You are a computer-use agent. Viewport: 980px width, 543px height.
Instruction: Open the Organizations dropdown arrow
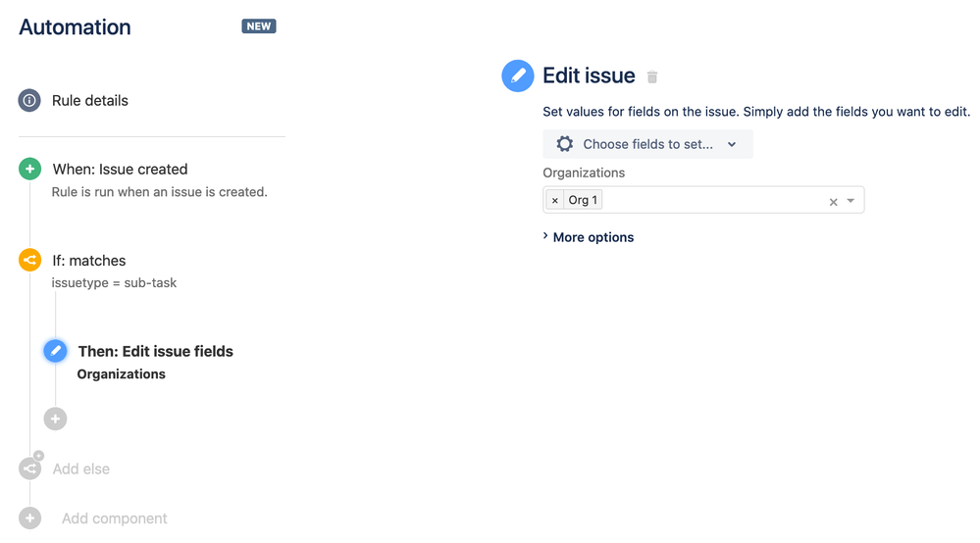[x=851, y=201]
